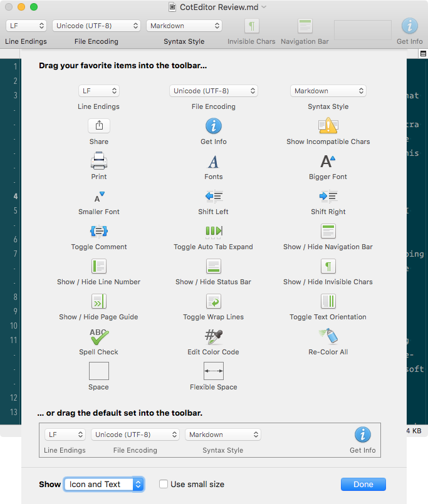Click the default set Markdown popup
Viewport: 428px width, 504px height.
[x=222, y=435]
